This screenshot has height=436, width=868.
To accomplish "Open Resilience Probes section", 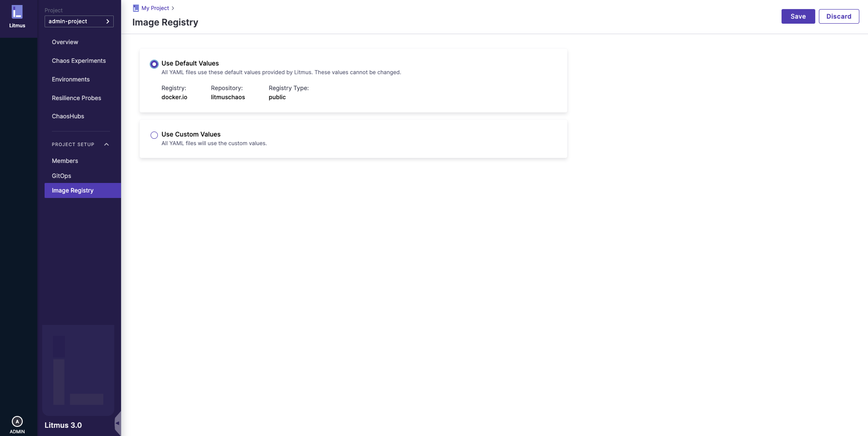I will (76, 98).
